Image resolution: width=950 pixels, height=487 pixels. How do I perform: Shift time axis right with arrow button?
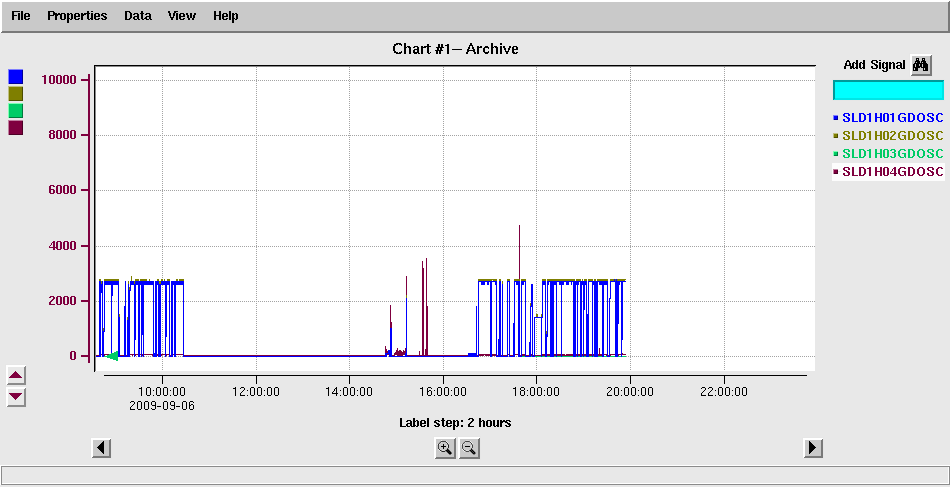click(812, 448)
